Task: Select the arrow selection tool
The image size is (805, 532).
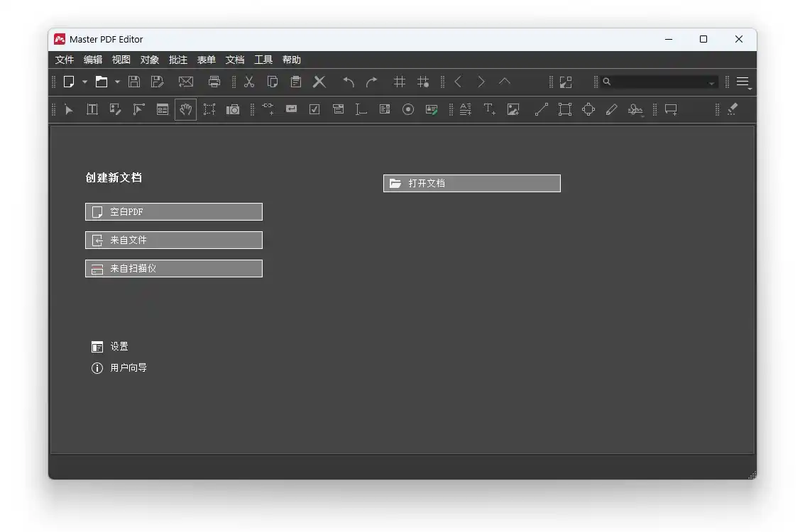Action: [69, 109]
